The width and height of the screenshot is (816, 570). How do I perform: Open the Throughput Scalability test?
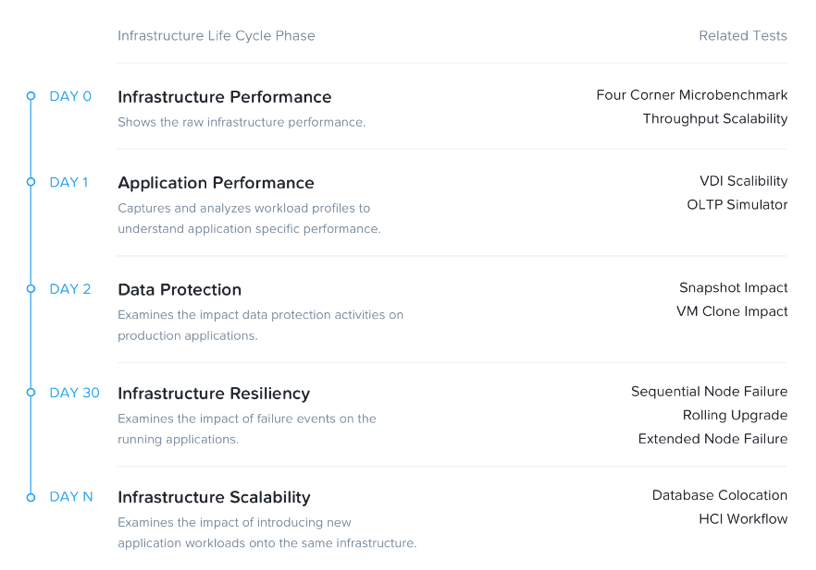(x=715, y=119)
